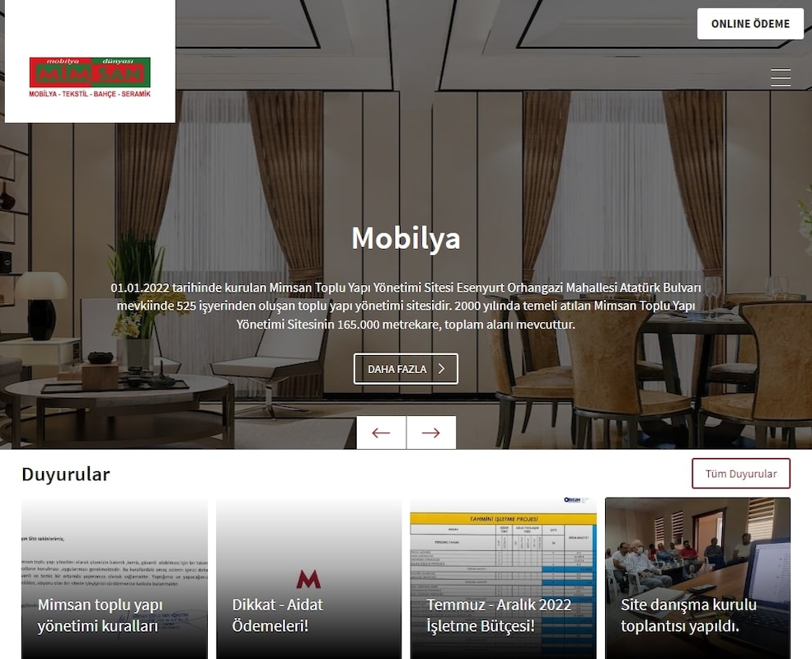Click the Duyurular section heading

(x=66, y=474)
